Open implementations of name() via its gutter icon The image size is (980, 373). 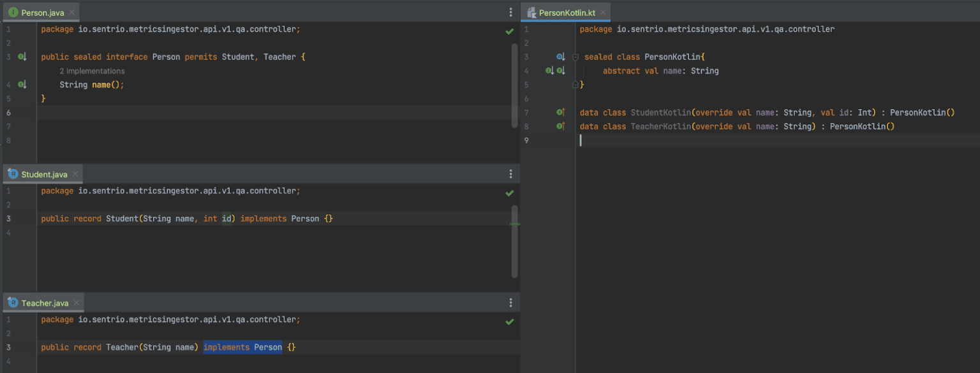[22, 84]
